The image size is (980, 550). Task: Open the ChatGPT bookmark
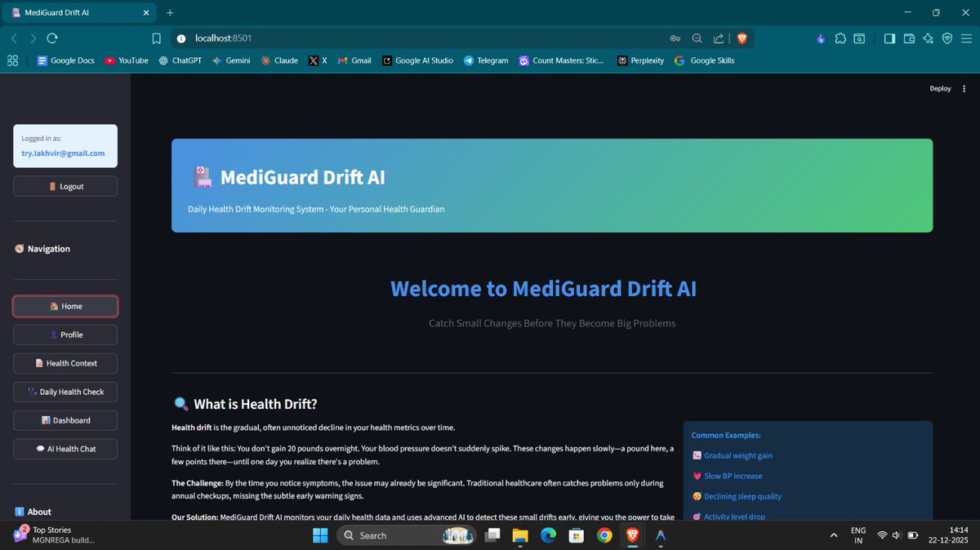tap(180, 60)
